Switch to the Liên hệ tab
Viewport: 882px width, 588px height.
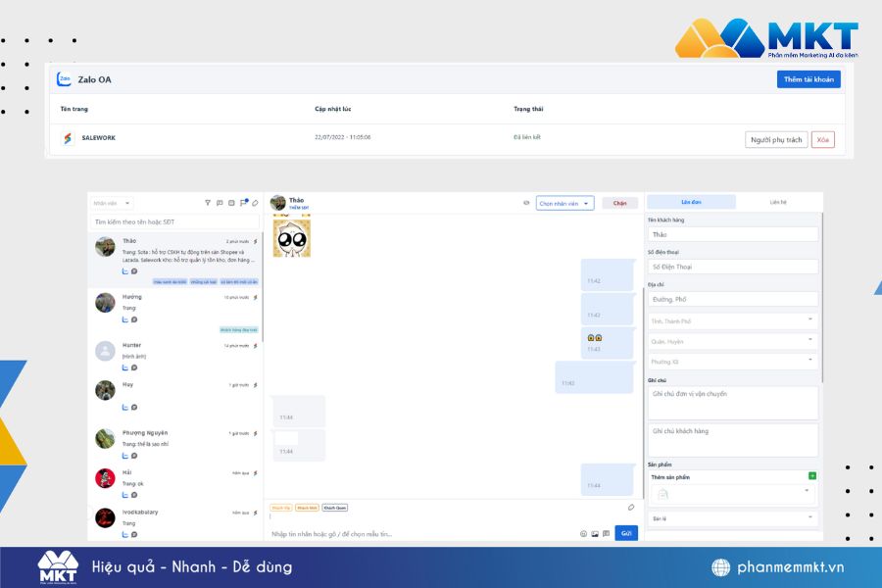(778, 202)
